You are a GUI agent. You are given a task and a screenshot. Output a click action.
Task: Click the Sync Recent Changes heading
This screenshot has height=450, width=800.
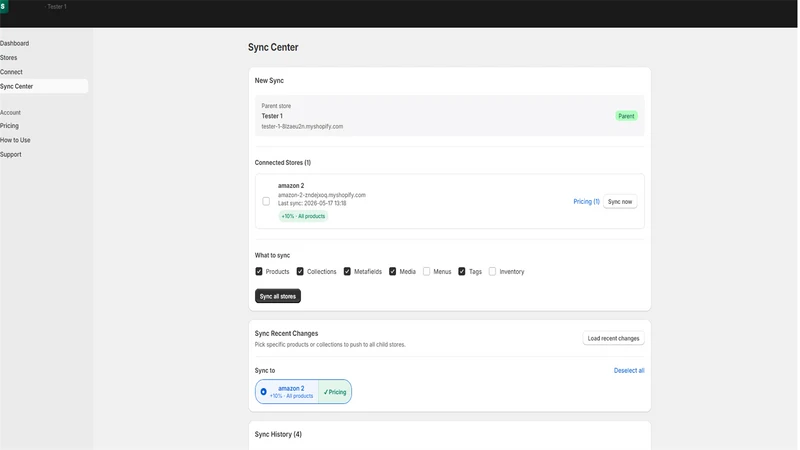(286, 333)
